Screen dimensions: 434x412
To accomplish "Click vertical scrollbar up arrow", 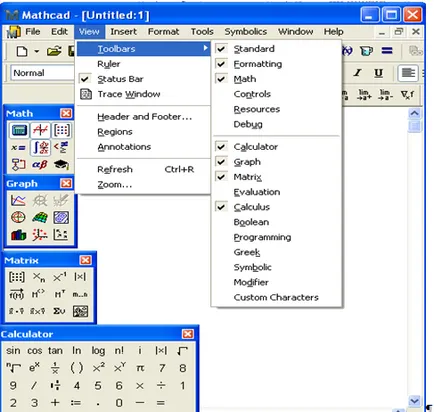I will (414, 113).
